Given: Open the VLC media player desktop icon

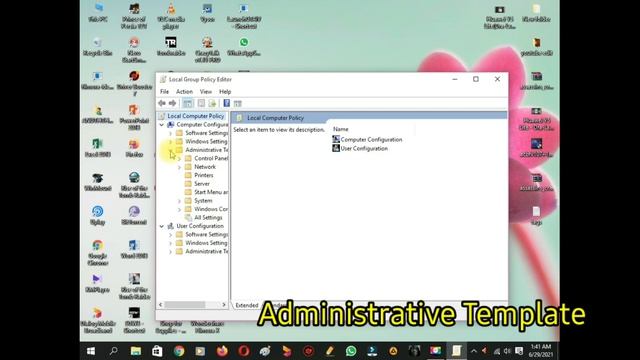Looking at the screenshot, I should pyautogui.click(x=171, y=16).
